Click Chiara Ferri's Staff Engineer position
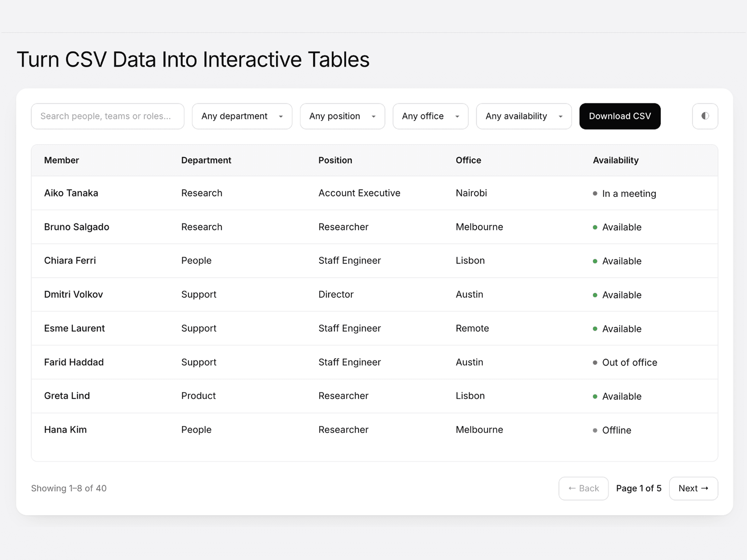The width and height of the screenshot is (747, 560). [x=349, y=260]
